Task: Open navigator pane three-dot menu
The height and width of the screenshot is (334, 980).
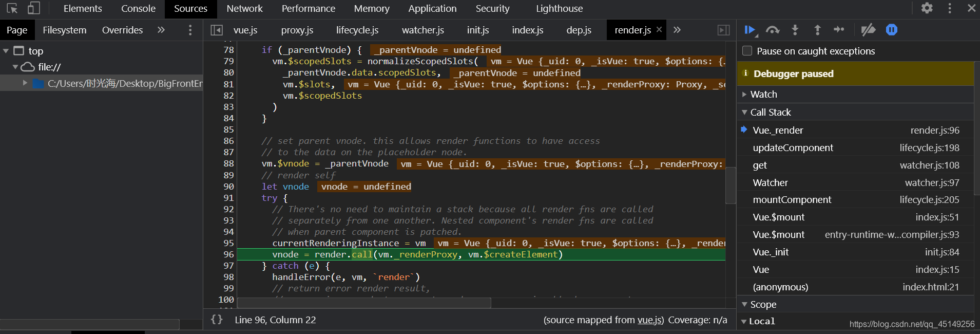Action: [190, 30]
